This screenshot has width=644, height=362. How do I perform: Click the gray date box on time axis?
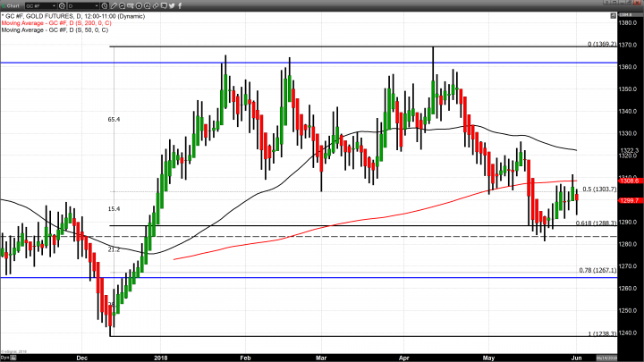pyautogui.click(x=606, y=358)
